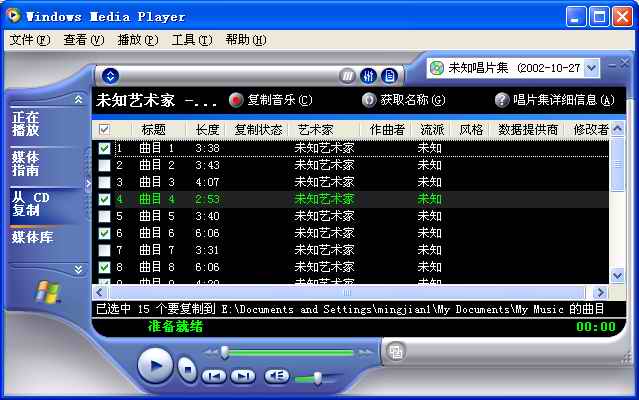Click the 获取名称(G) button

[x=404, y=100]
